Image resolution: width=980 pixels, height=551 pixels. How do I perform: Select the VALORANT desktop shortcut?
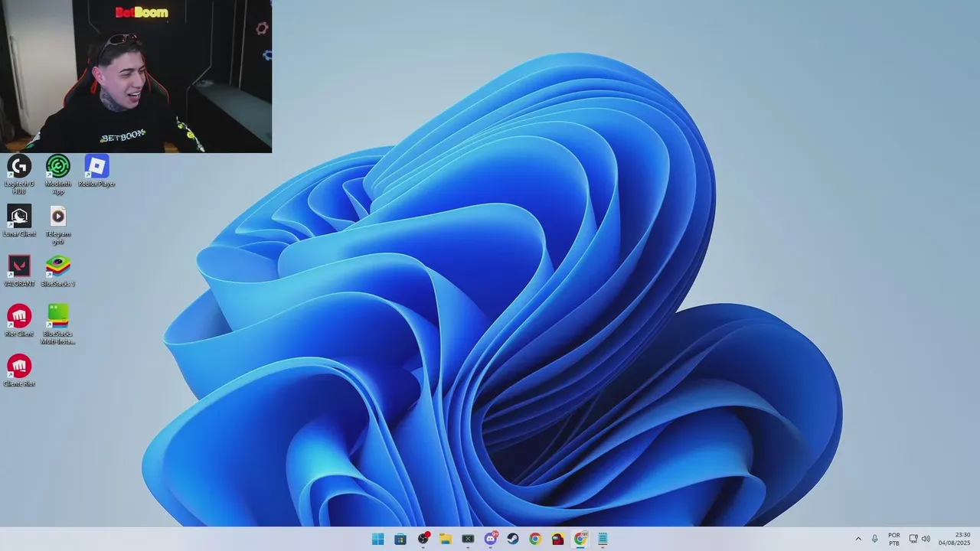click(19, 271)
